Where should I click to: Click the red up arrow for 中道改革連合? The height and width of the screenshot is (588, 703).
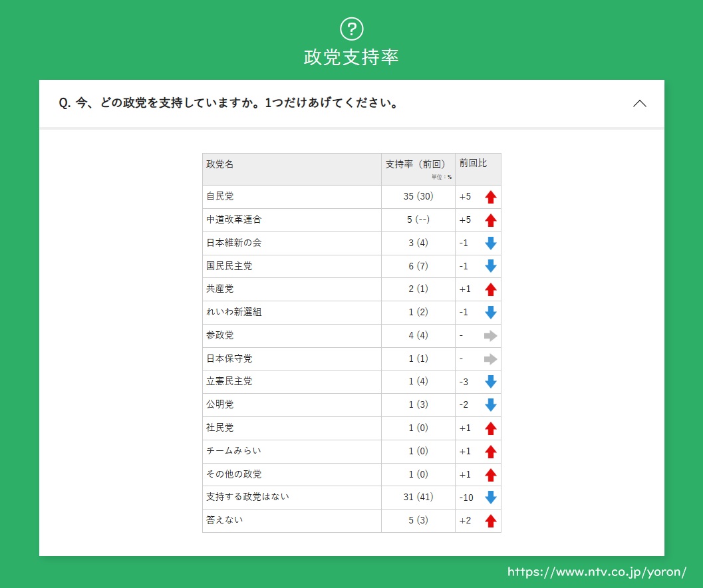coord(491,220)
